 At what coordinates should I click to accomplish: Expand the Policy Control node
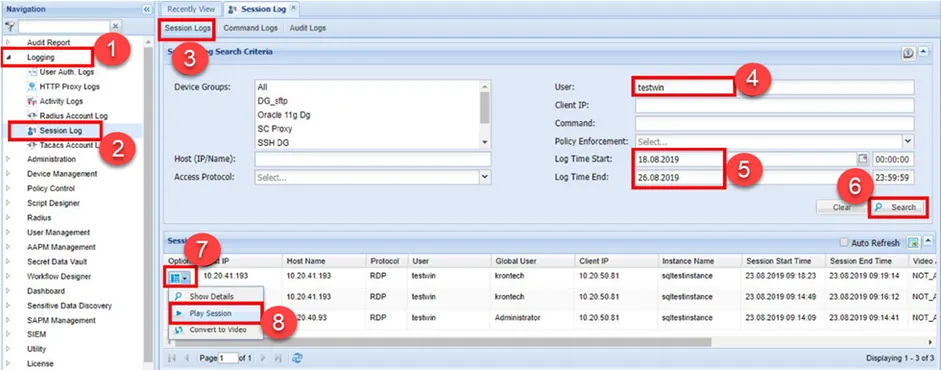[x=9, y=188]
